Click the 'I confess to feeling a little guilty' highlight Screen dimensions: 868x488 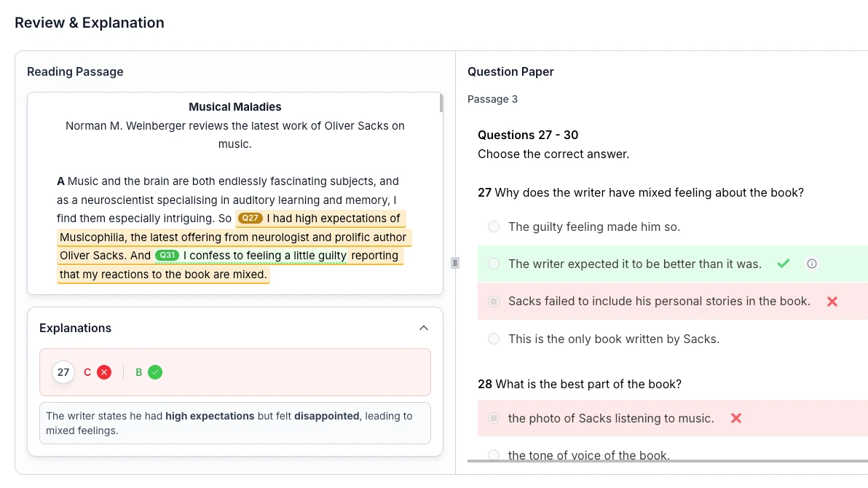click(x=264, y=256)
